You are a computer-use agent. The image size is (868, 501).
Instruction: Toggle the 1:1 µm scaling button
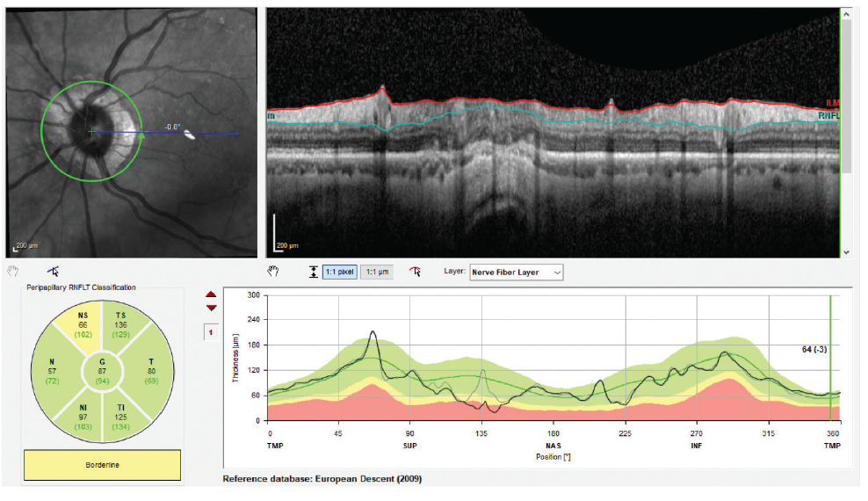click(377, 272)
